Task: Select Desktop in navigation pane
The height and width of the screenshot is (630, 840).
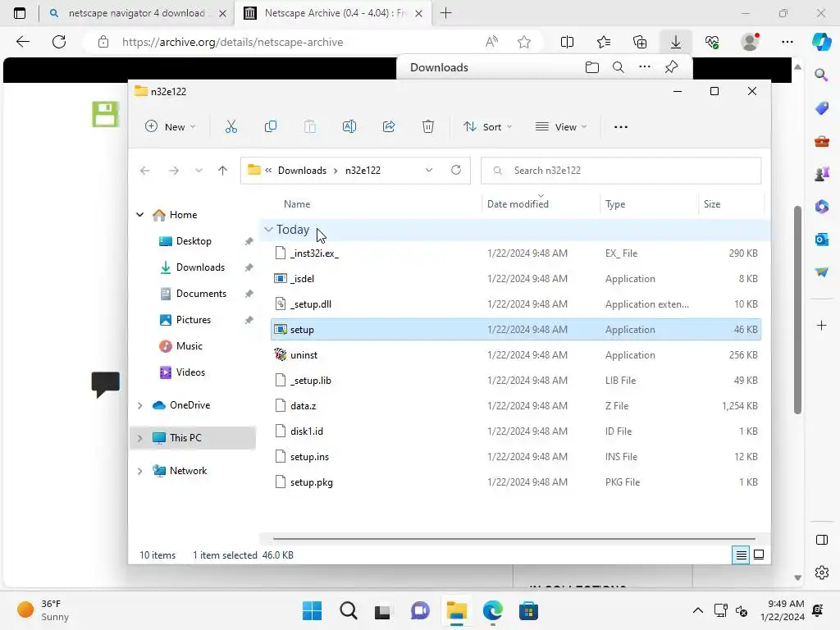Action: pos(194,241)
